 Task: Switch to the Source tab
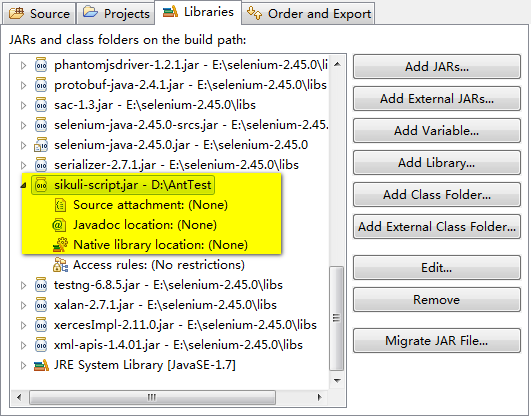tap(39, 14)
